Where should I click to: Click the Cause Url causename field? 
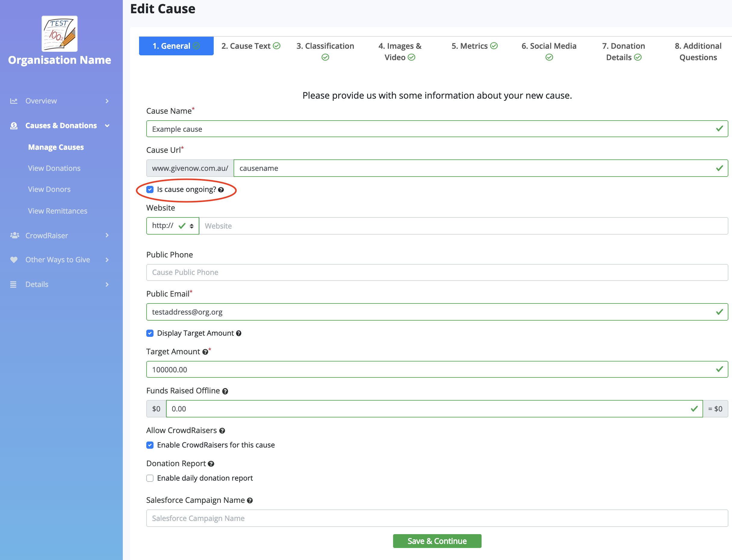(x=481, y=168)
